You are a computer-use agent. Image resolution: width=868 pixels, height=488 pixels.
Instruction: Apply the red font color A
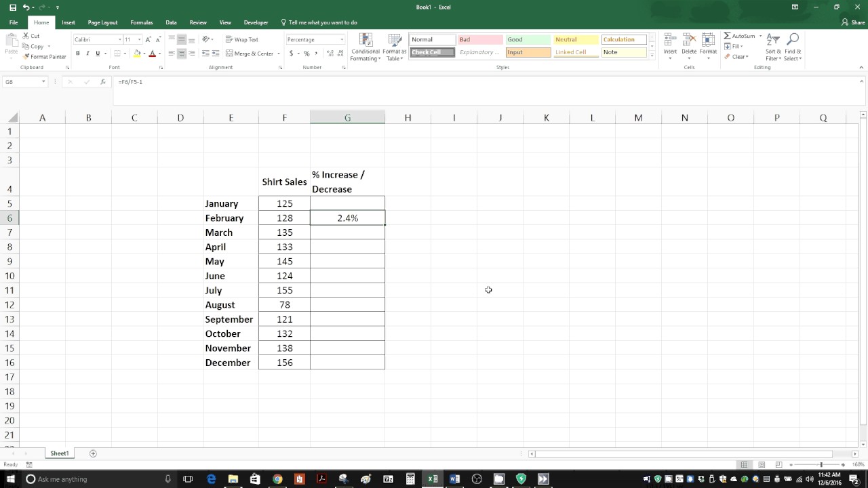pyautogui.click(x=152, y=54)
